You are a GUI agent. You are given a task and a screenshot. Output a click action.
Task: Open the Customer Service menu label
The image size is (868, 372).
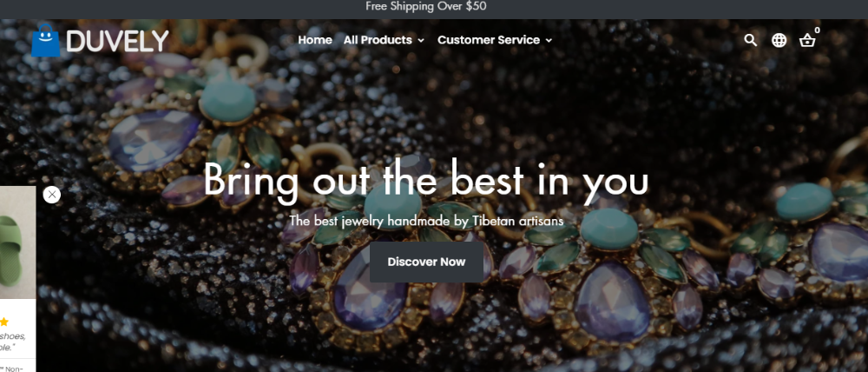point(488,40)
